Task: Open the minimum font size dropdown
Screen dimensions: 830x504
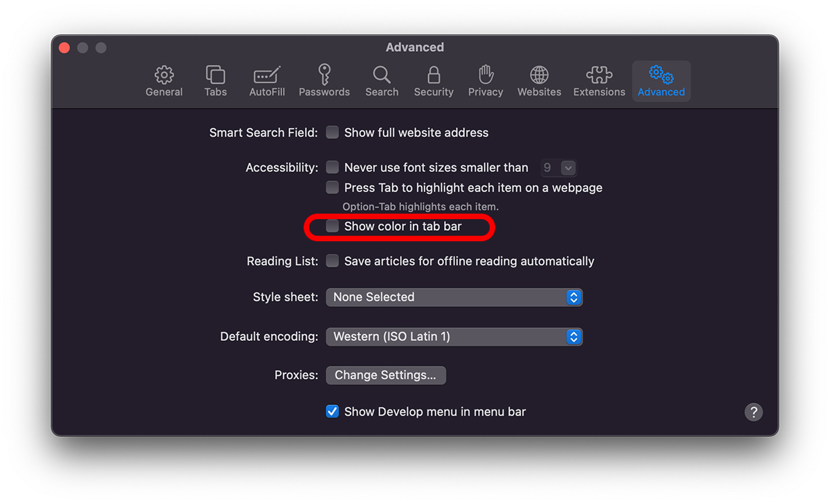Action: [x=559, y=168]
